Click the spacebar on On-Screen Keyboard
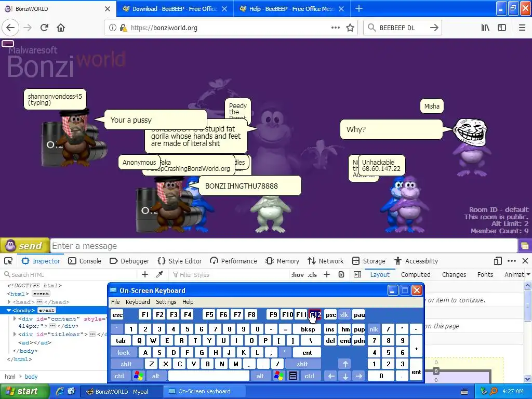Viewport: 532px width, 399px height. point(209,376)
